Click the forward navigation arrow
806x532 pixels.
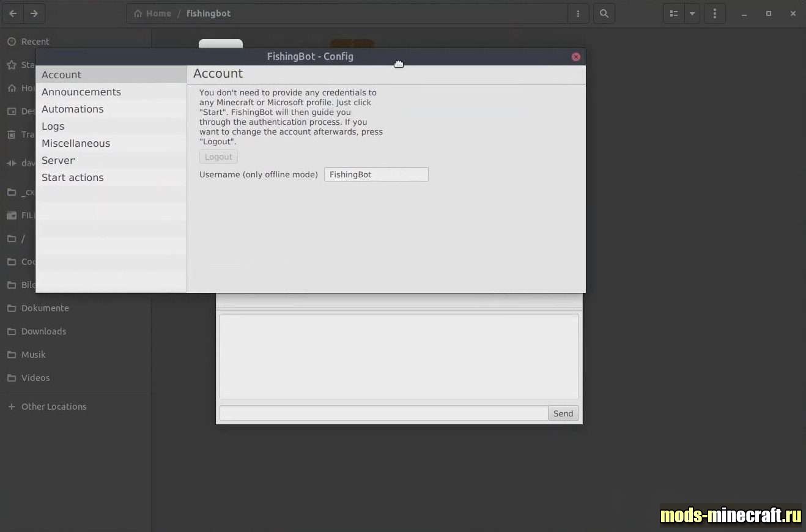pyautogui.click(x=34, y=13)
